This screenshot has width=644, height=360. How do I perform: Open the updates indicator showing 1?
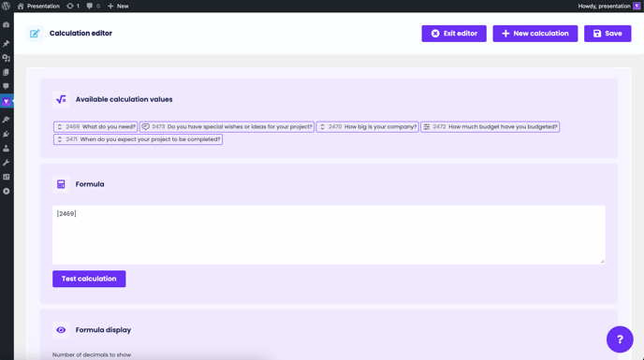tap(73, 6)
